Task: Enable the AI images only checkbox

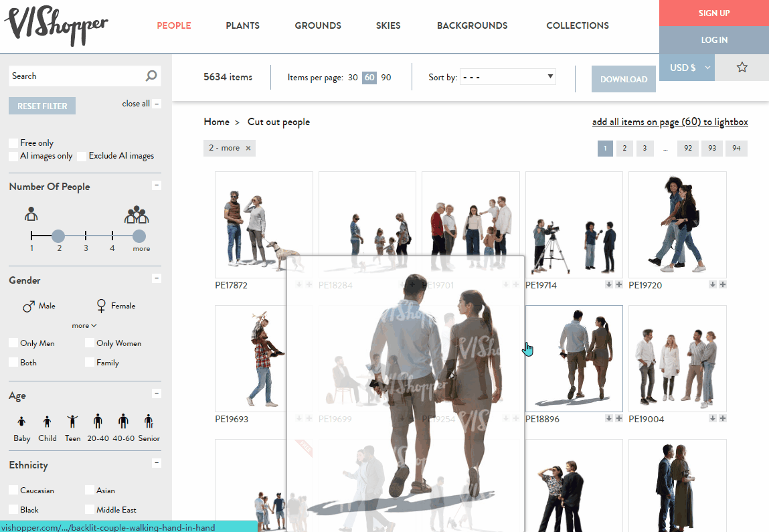Action: [14, 156]
